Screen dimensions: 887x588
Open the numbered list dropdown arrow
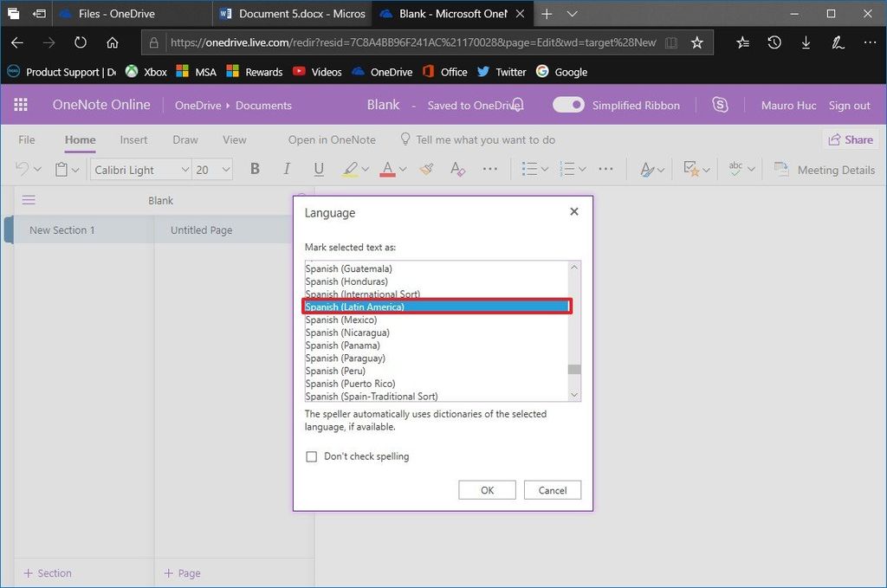(x=580, y=169)
